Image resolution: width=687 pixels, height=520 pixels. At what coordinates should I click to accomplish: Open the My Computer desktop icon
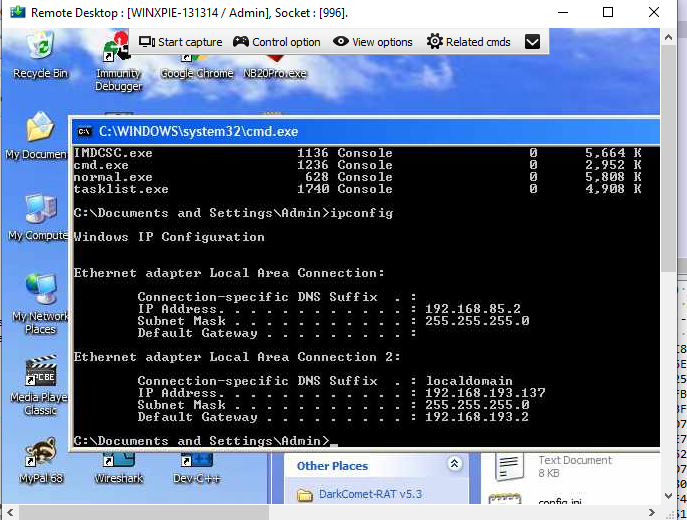40,210
